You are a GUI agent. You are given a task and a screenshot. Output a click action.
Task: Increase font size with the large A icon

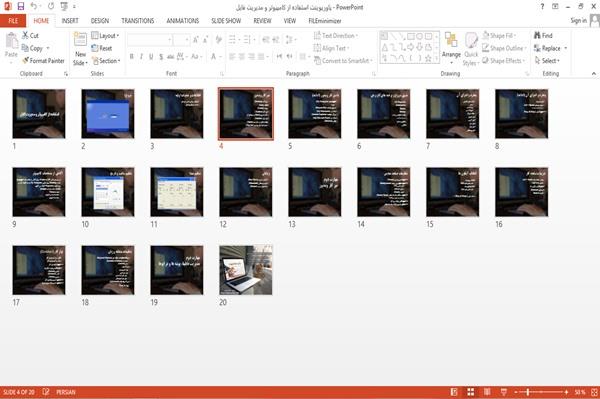click(196, 39)
